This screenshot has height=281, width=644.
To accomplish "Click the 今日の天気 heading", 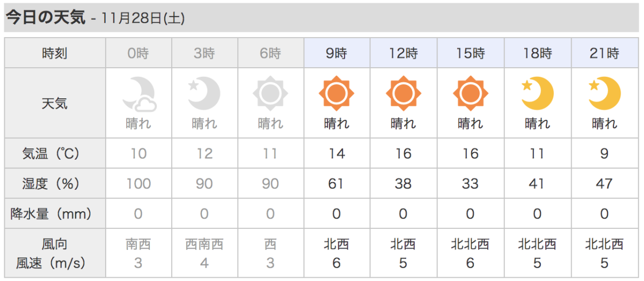I will coord(45,17).
